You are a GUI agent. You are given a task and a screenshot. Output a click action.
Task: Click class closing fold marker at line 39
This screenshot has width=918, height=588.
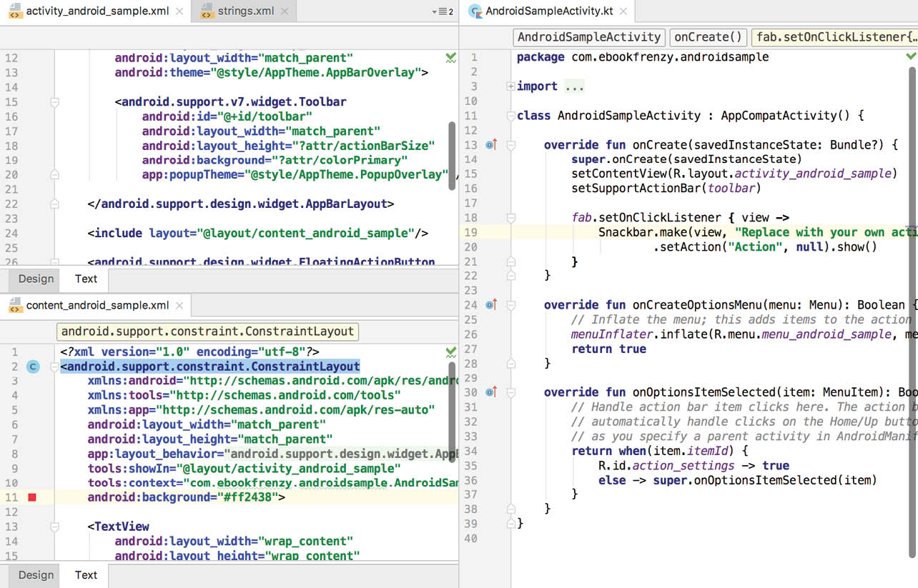pyautogui.click(x=510, y=523)
